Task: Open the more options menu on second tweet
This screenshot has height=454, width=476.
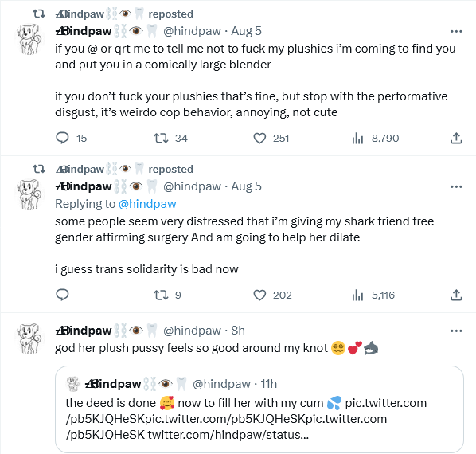Action: [456, 186]
